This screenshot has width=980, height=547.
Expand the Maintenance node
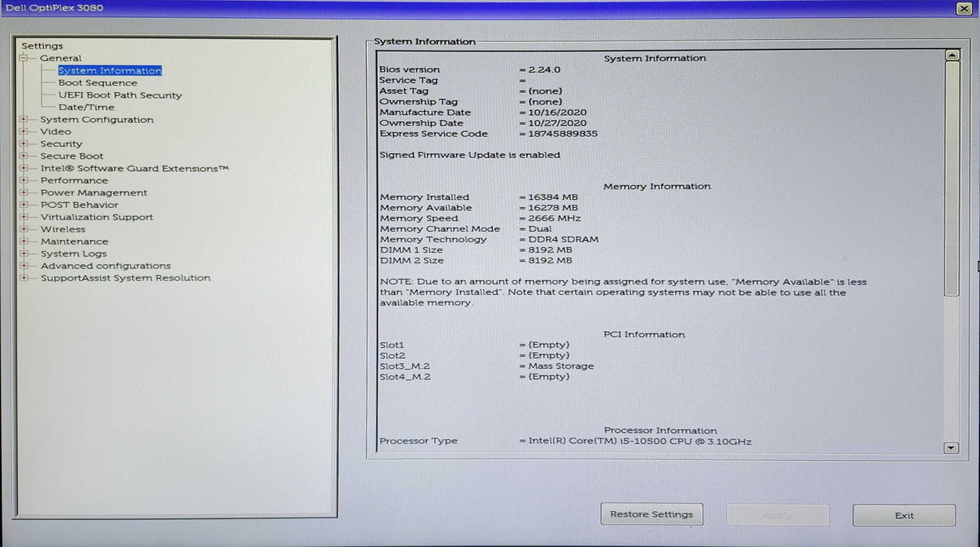23,241
